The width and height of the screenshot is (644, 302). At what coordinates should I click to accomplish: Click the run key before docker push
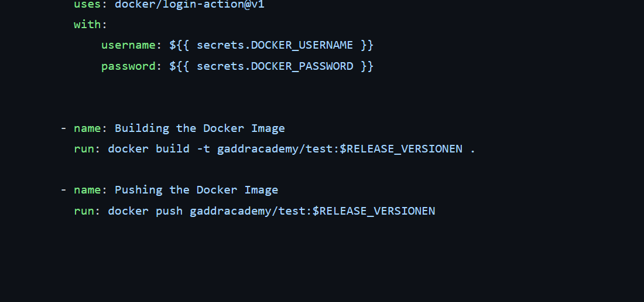pos(84,211)
